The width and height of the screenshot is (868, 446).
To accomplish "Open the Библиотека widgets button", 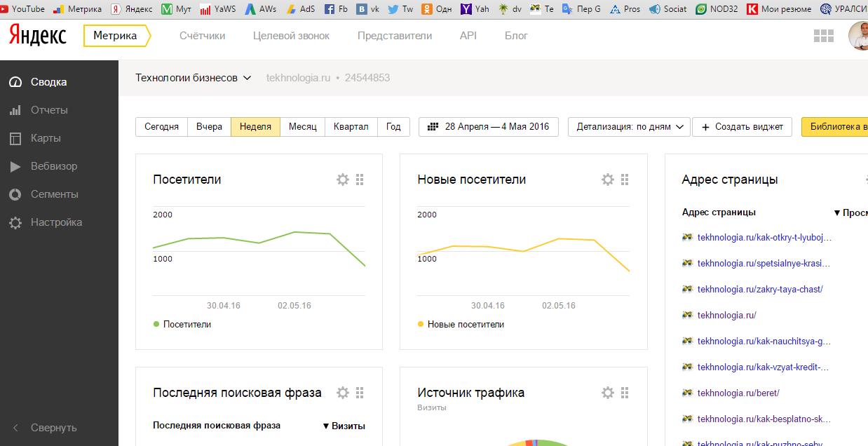I will pyautogui.click(x=834, y=127).
